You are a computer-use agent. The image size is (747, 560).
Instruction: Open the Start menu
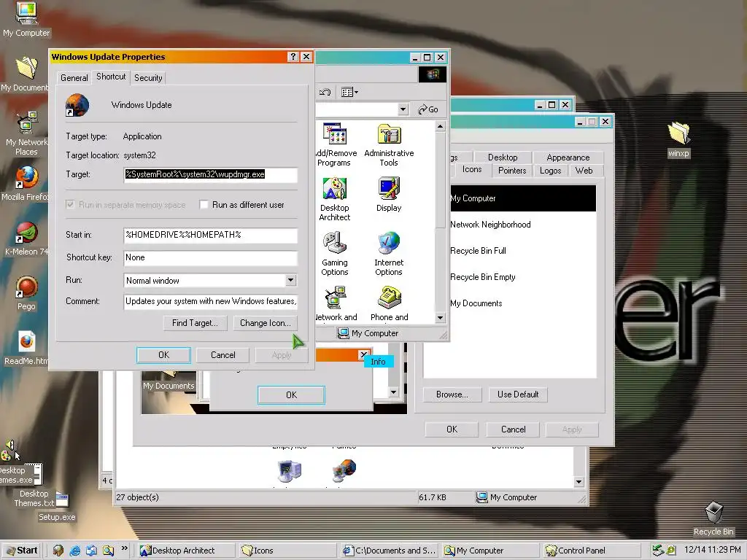(x=21, y=551)
